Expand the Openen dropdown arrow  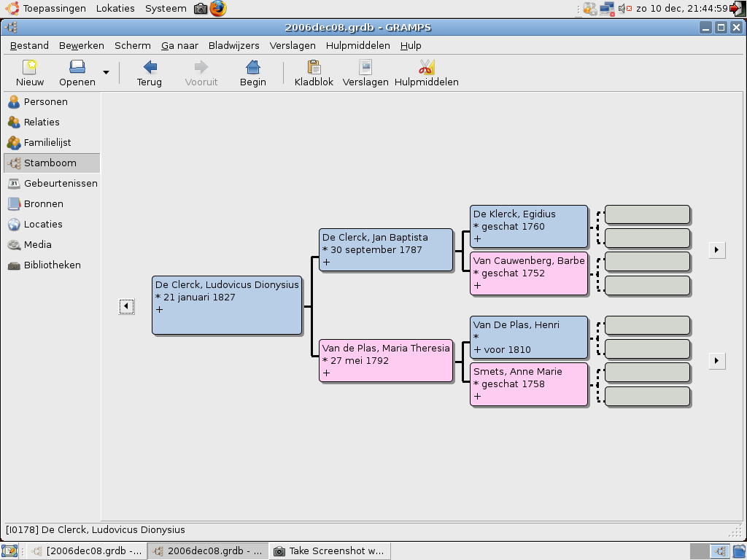(x=106, y=73)
